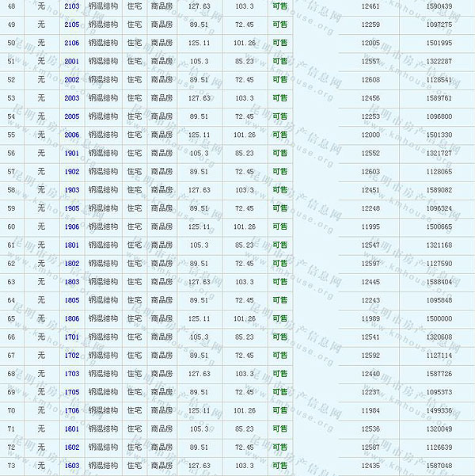The image size is (475, 476).
Task: Click row number 60 cell
Action: tap(11, 227)
